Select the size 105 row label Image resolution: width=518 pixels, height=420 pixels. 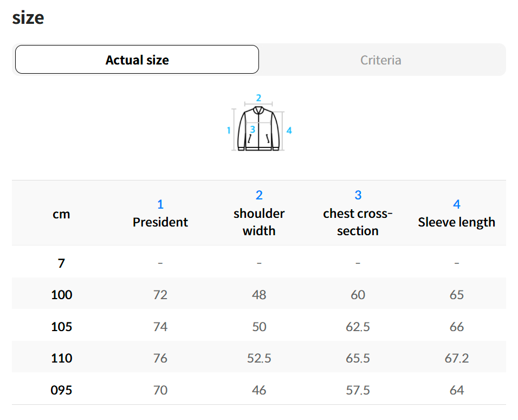[61, 327]
